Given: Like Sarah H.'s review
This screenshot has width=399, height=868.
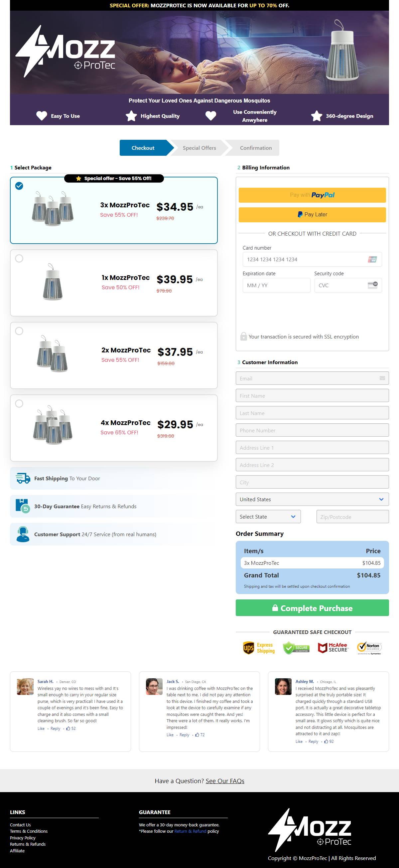Looking at the screenshot, I should click(41, 729).
